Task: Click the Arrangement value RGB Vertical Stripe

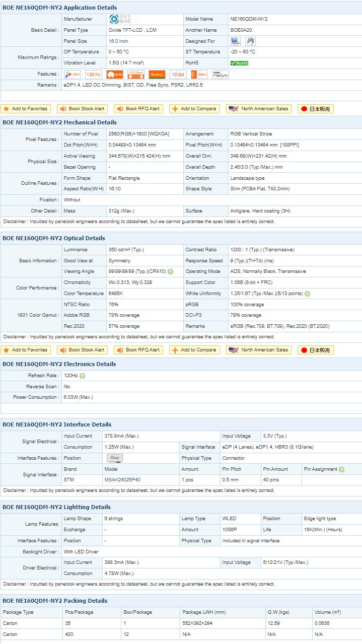Action: click(x=251, y=134)
